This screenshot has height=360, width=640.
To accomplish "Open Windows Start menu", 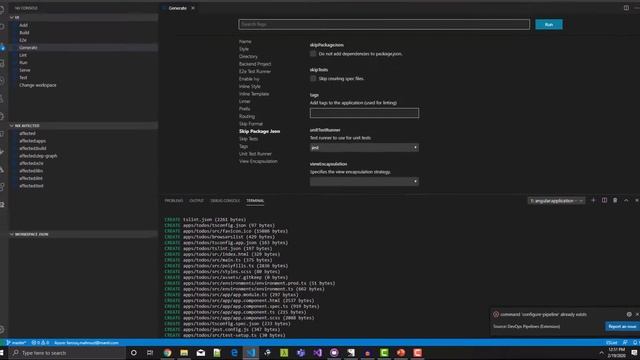I will coord(2,353).
